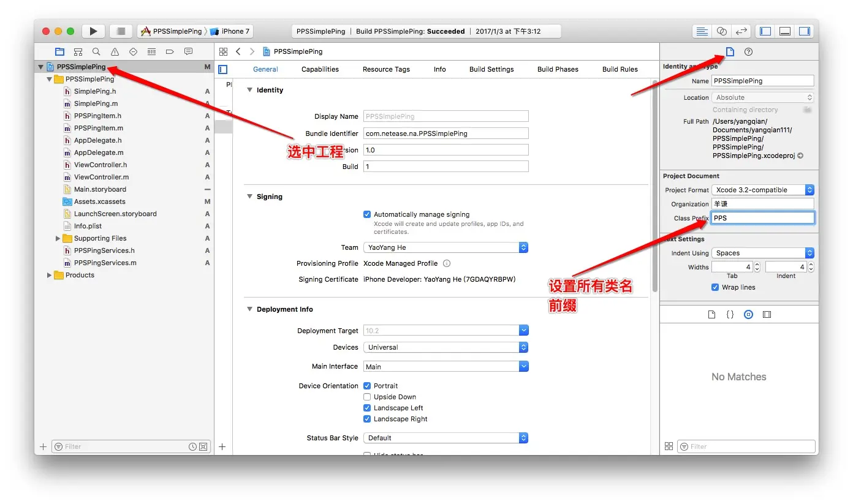Switch to the Assistant editor icon
853x504 pixels.
point(722,31)
